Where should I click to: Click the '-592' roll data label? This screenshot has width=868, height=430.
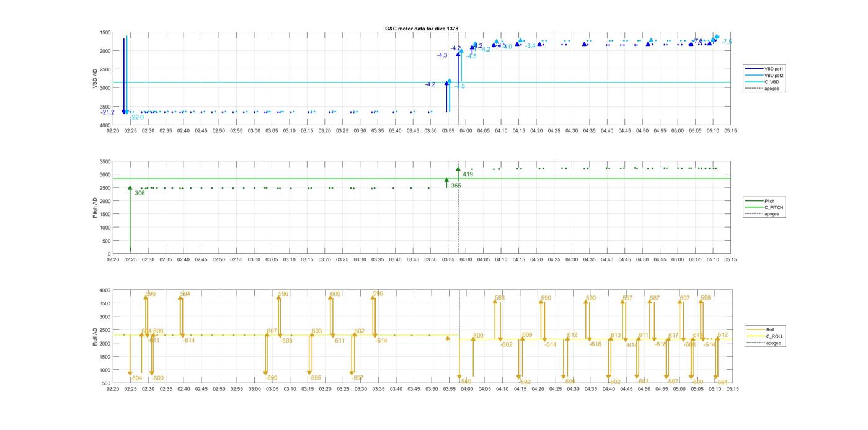tap(524, 382)
